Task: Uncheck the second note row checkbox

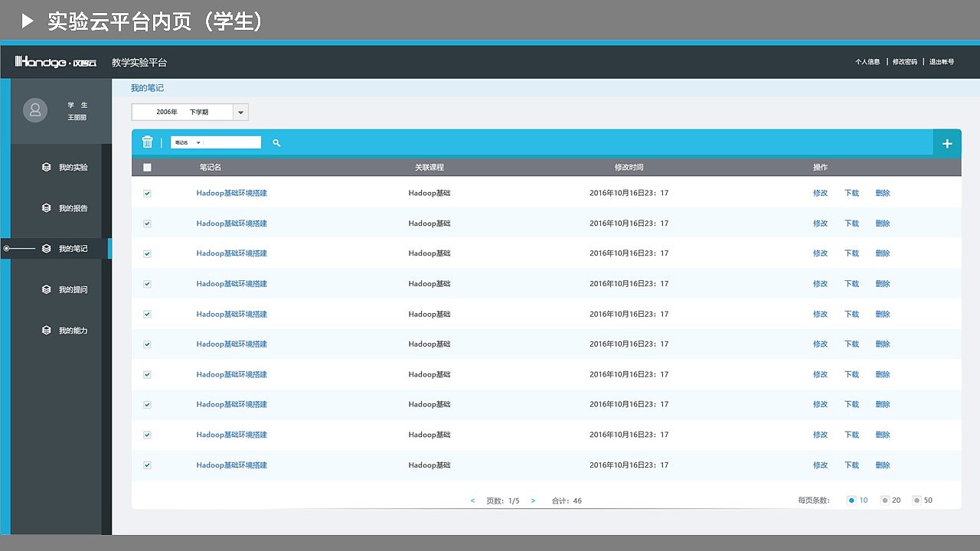Action: [x=147, y=223]
